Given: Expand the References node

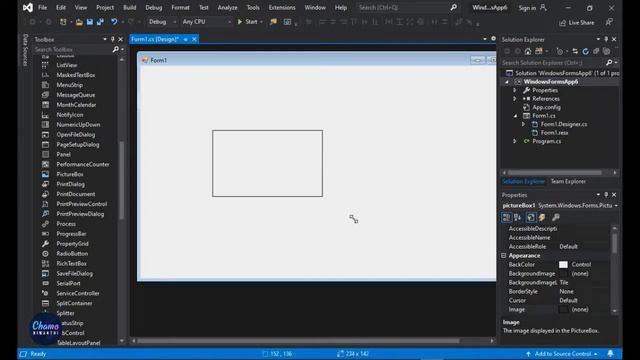Looking at the screenshot, I should pos(515,99).
